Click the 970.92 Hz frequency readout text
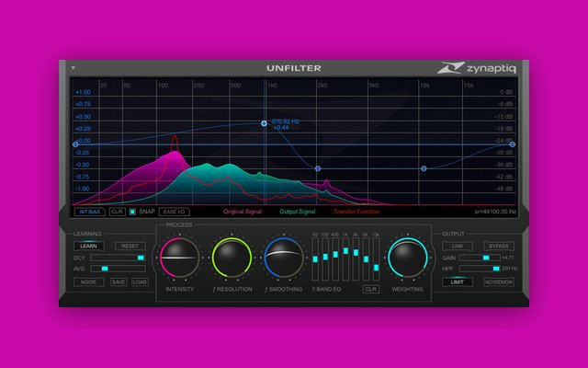Viewport: 588px width, 368px height. [285, 121]
